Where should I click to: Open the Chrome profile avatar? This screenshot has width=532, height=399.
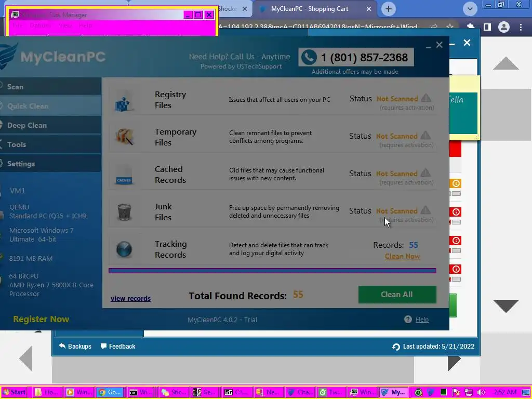504,27
